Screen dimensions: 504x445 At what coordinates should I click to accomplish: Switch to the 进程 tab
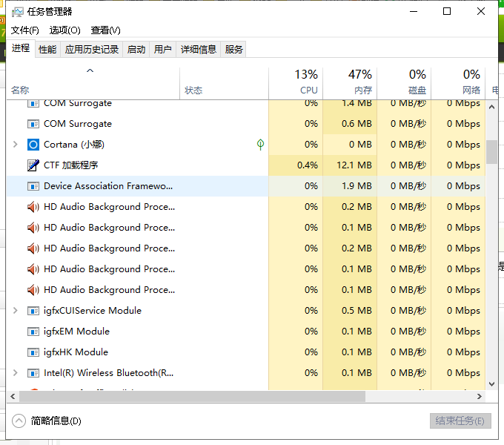(21, 48)
